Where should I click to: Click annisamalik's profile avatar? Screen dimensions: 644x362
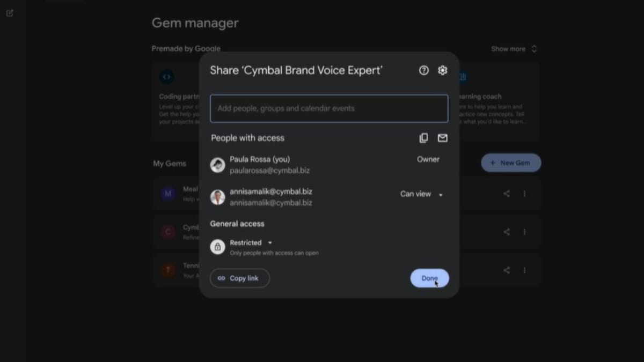point(217,197)
